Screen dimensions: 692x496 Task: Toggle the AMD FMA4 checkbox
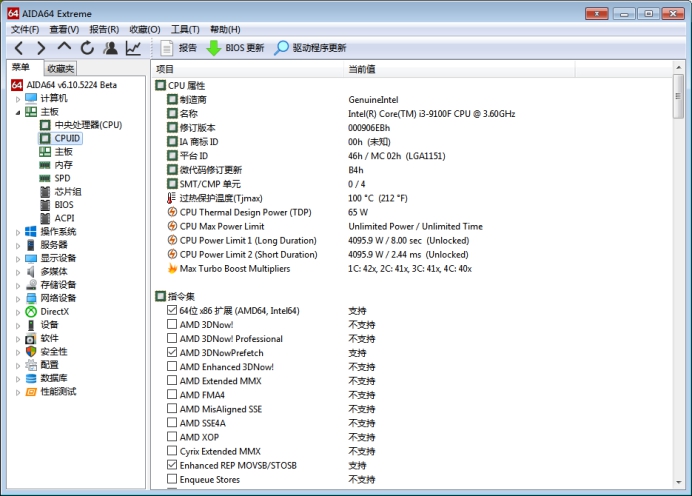pos(172,394)
